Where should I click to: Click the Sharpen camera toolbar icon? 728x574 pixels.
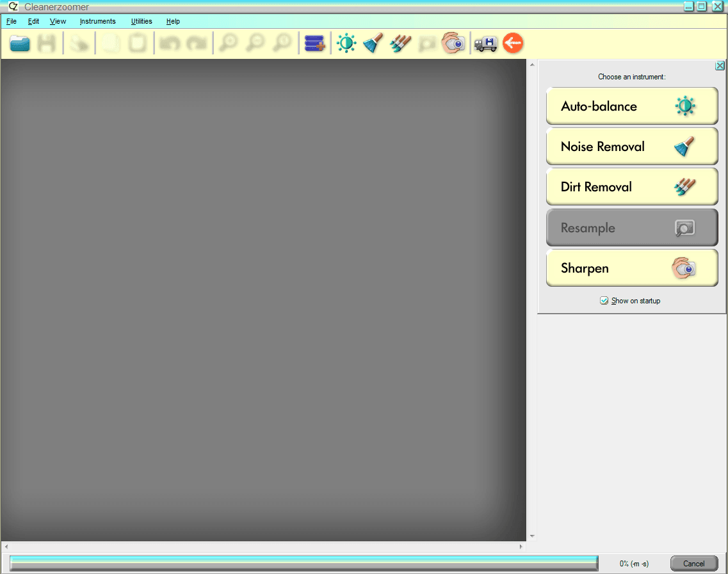(x=453, y=44)
